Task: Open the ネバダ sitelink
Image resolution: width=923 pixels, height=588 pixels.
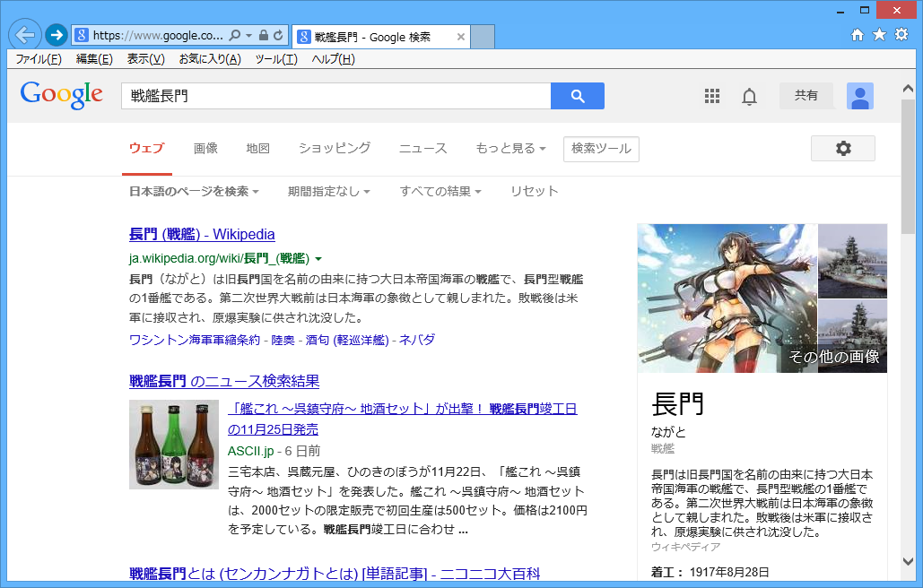Action: [417, 340]
